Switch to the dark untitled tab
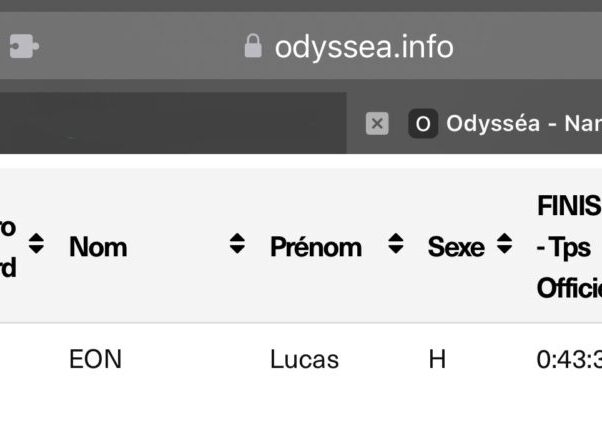 173,123
